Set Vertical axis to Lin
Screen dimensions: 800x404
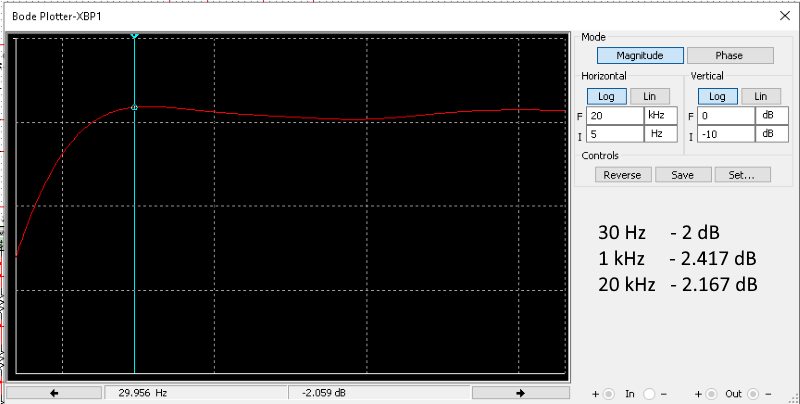point(760,96)
